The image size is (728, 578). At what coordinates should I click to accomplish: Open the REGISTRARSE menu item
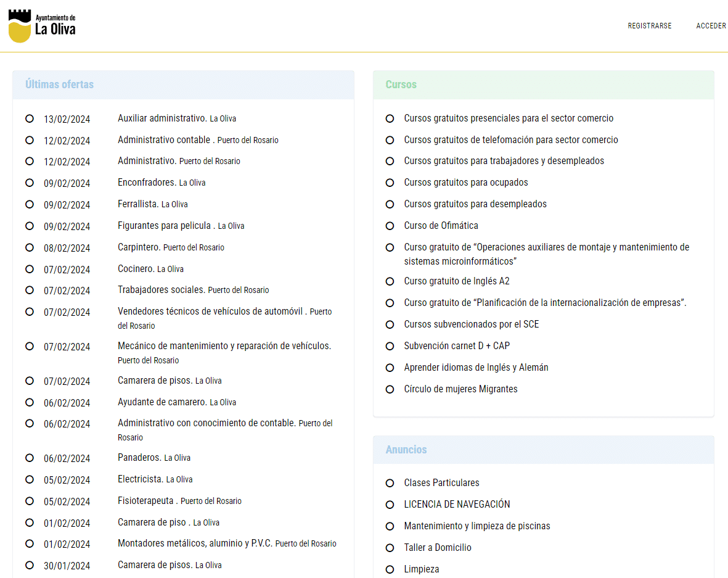649,26
